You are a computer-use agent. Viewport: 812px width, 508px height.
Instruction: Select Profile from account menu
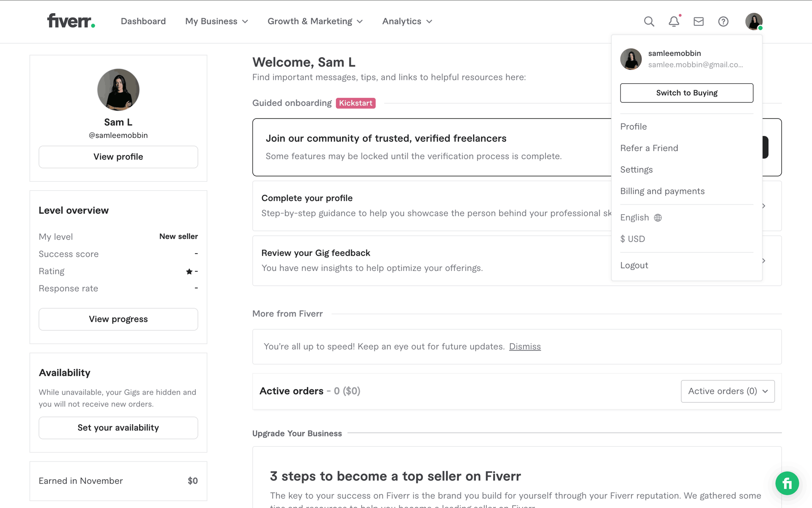pyautogui.click(x=634, y=127)
